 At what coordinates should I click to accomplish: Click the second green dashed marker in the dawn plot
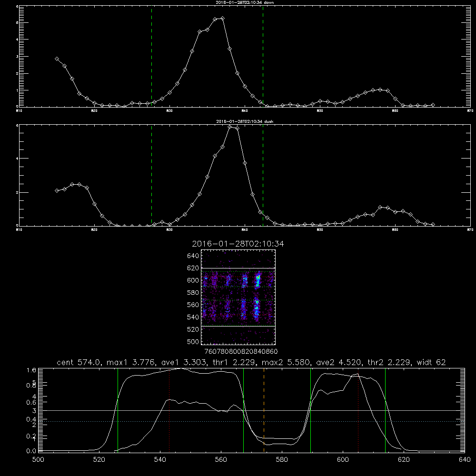(263, 56)
